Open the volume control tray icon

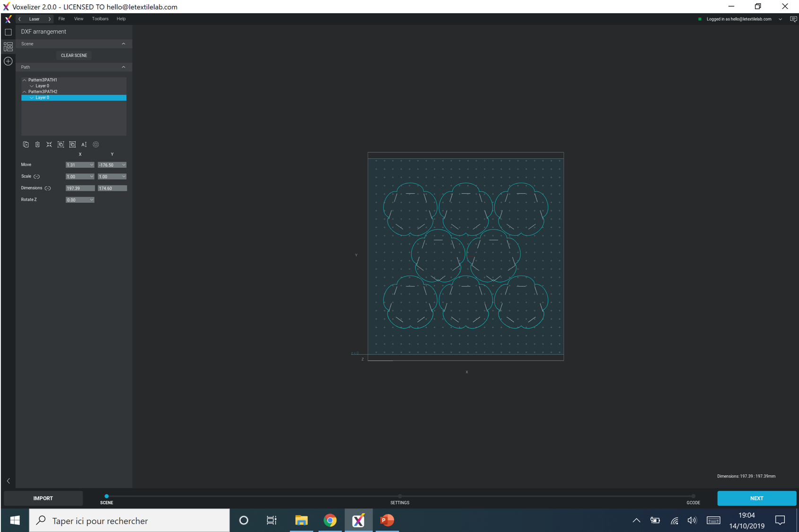coord(692,521)
